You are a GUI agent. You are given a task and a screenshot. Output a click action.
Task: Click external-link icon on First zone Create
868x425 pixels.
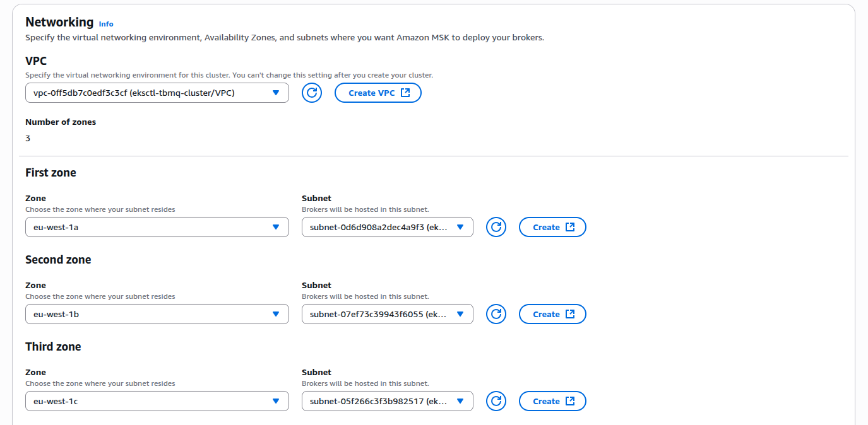(570, 227)
